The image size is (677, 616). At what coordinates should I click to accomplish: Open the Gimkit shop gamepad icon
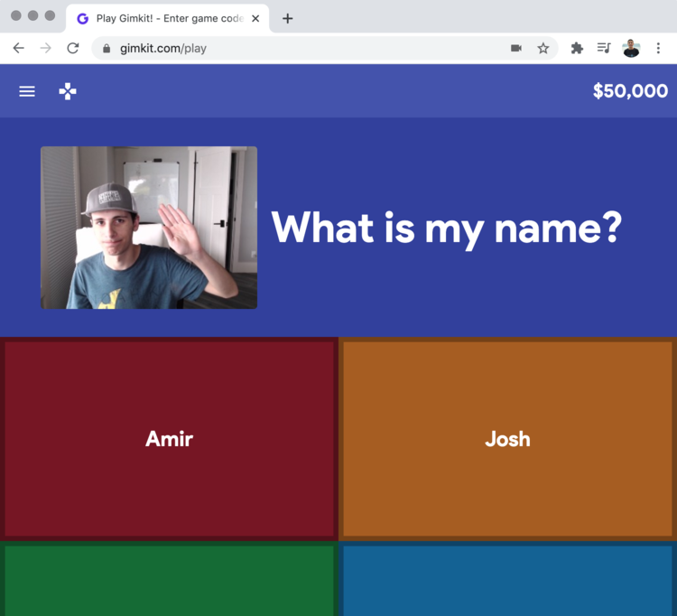68,91
